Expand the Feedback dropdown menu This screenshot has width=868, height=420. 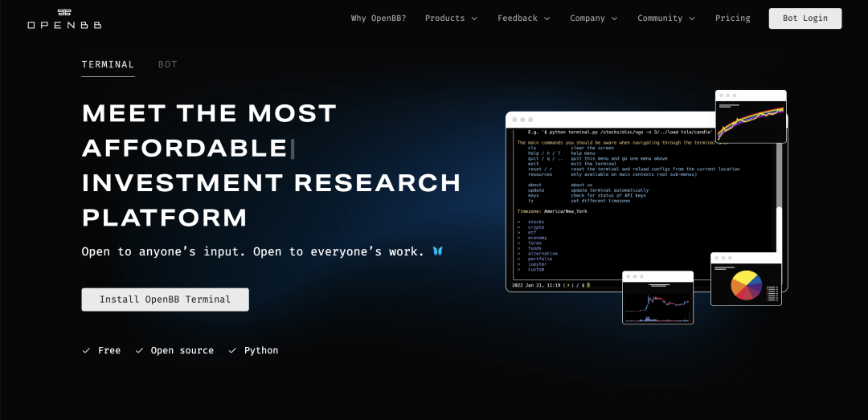pos(524,18)
